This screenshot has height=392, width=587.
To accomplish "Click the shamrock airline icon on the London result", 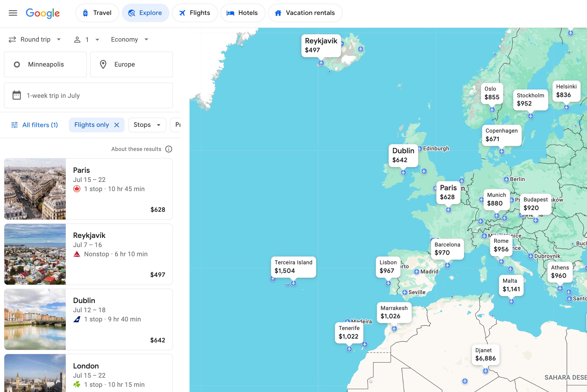I will pyautogui.click(x=77, y=384).
